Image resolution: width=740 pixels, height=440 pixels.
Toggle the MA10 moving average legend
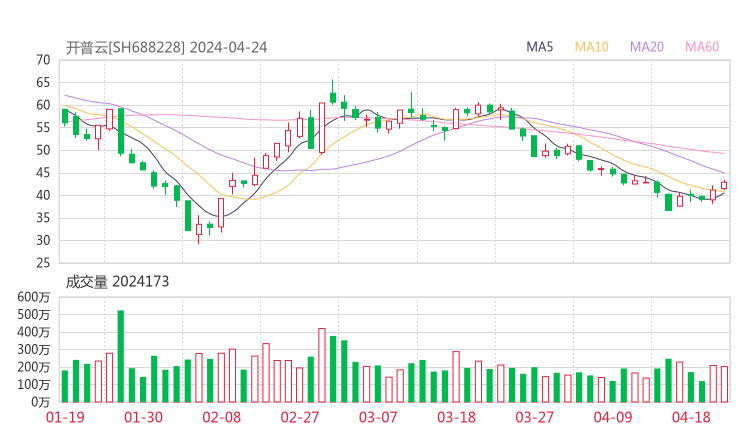[592, 47]
